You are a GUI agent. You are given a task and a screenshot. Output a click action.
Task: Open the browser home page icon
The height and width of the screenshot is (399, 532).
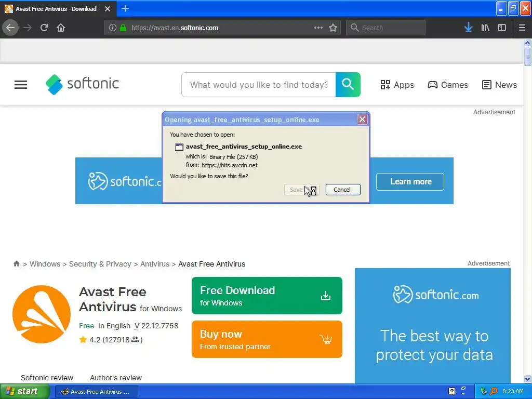tap(61, 28)
